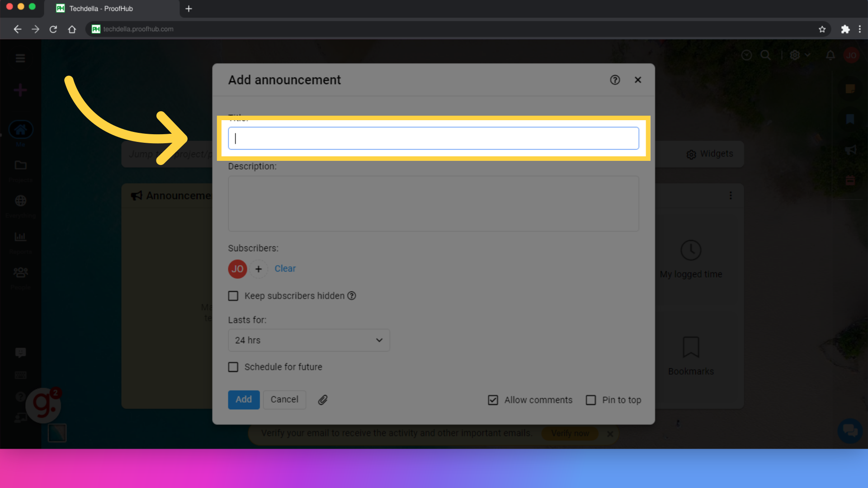Click the ProofHub logo icon in tab
868x488 pixels.
(60, 8)
